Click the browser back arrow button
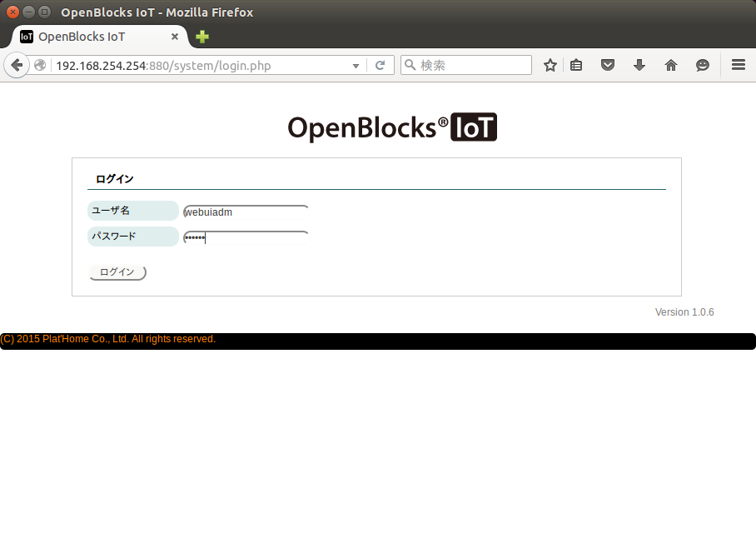 click(17, 65)
